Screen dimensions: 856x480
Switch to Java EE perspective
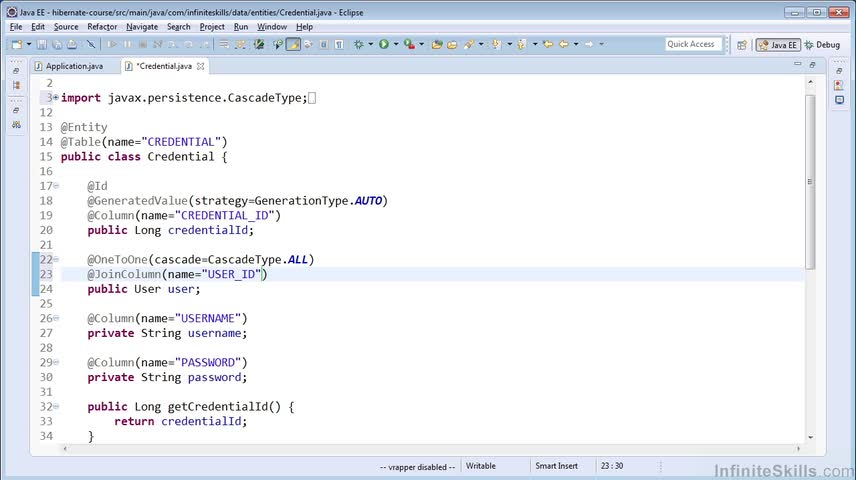[778, 45]
